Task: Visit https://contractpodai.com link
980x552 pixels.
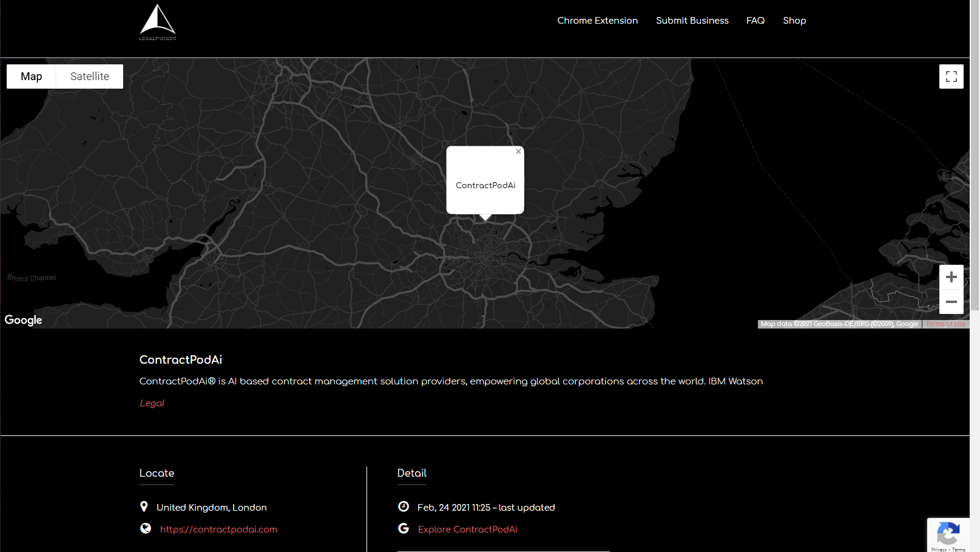Action: 218,530
